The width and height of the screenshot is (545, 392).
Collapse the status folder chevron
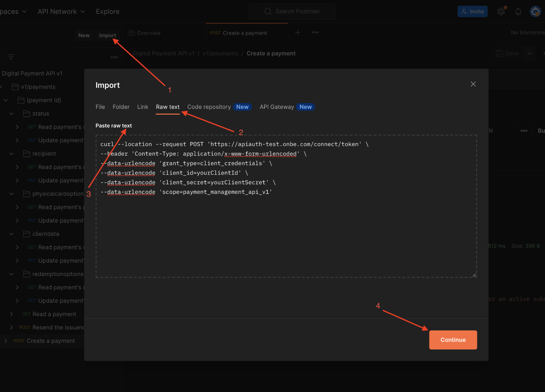(11, 114)
